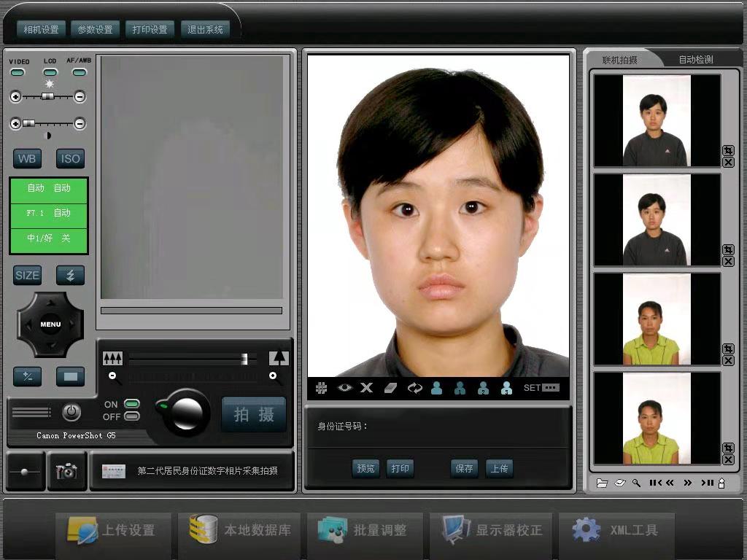Viewport: 747px width, 560px height.
Task: Switch the ON indicator toggle
Action: pyautogui.click(x=132, y=403)
